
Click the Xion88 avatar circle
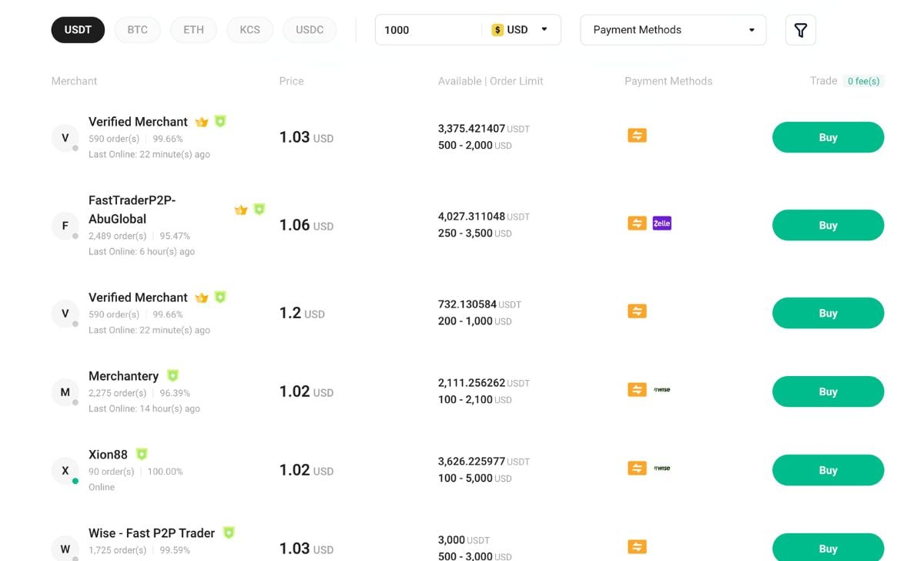point(65,471)
